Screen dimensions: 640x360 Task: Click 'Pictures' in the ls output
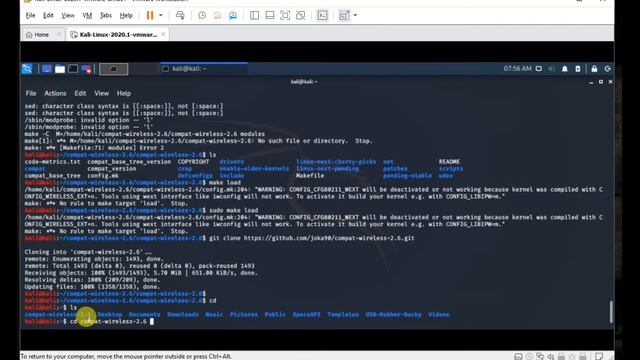pos(244,315)
